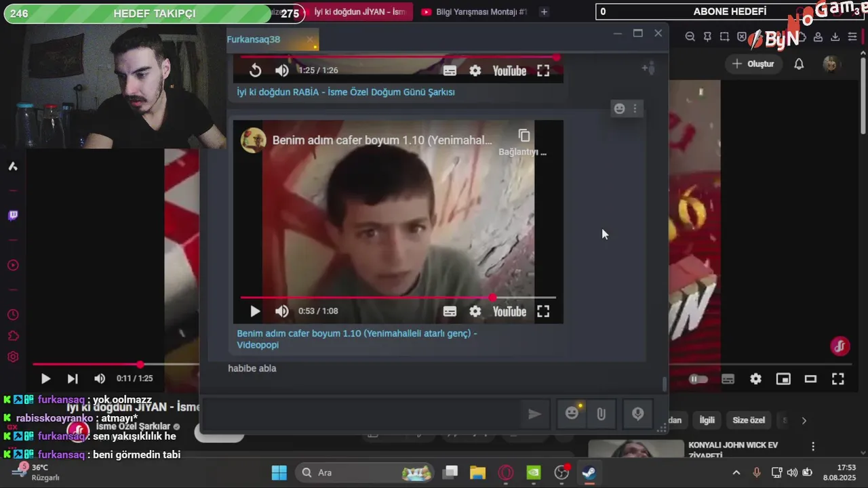Select the Furkansaq38 chat tab

tap(273, 39)
